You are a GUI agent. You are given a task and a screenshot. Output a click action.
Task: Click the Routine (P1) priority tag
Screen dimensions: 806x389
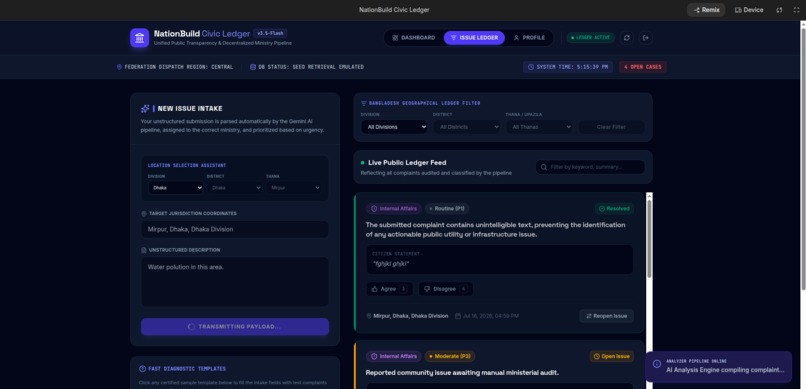click(447, 209)
